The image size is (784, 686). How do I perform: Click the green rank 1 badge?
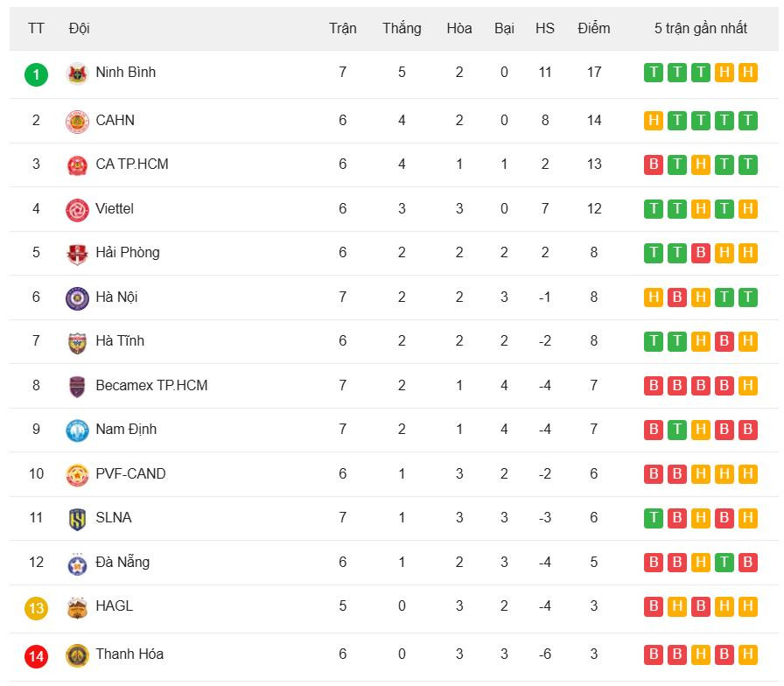click(36, 74)
